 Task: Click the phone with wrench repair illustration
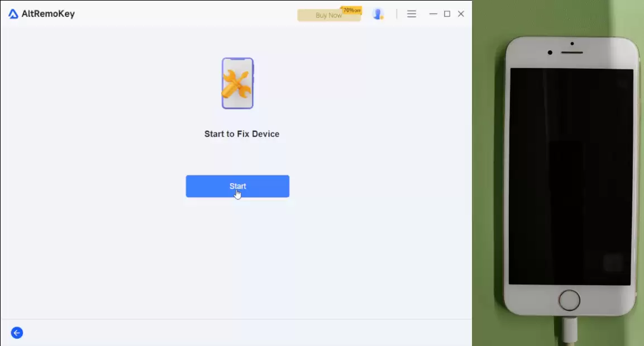point(237,83)
